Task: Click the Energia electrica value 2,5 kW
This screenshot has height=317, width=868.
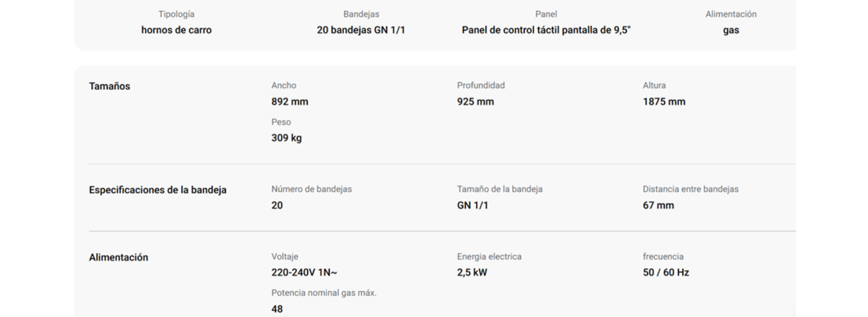Action: point(472,272)
